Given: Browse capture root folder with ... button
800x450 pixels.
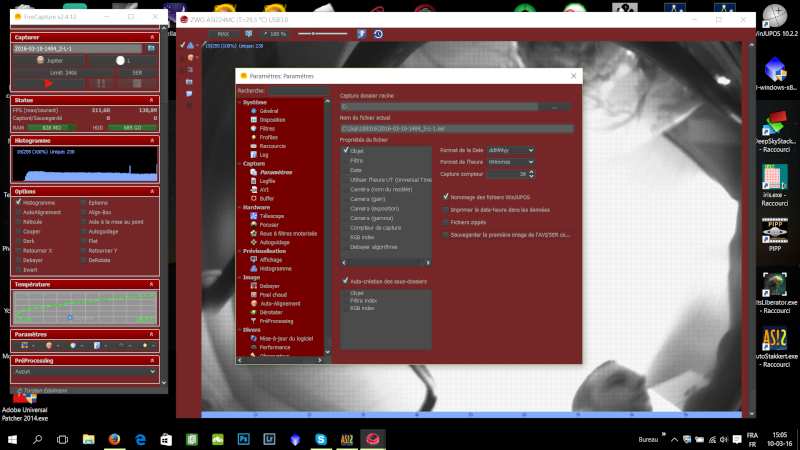Looking at the screenshot, I should 554,107.
